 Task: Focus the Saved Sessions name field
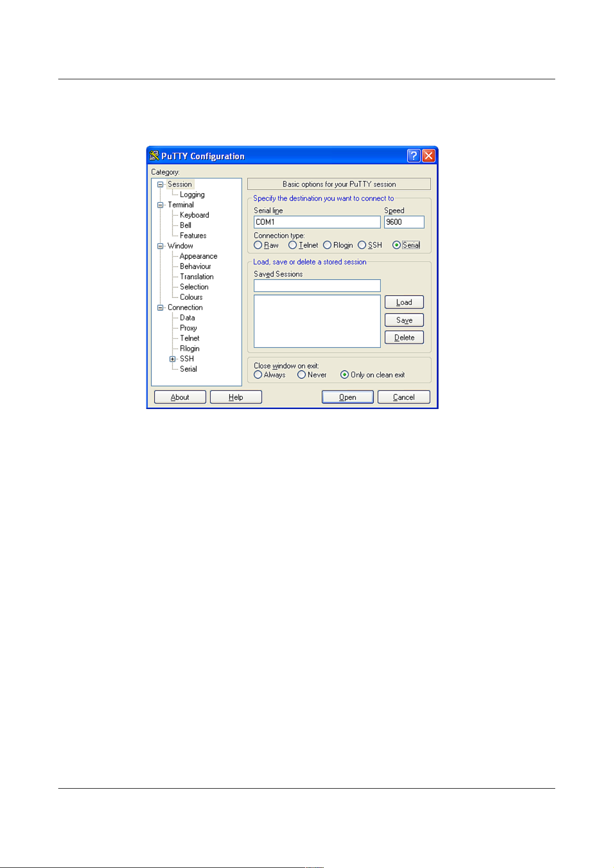tap(317, 286)
